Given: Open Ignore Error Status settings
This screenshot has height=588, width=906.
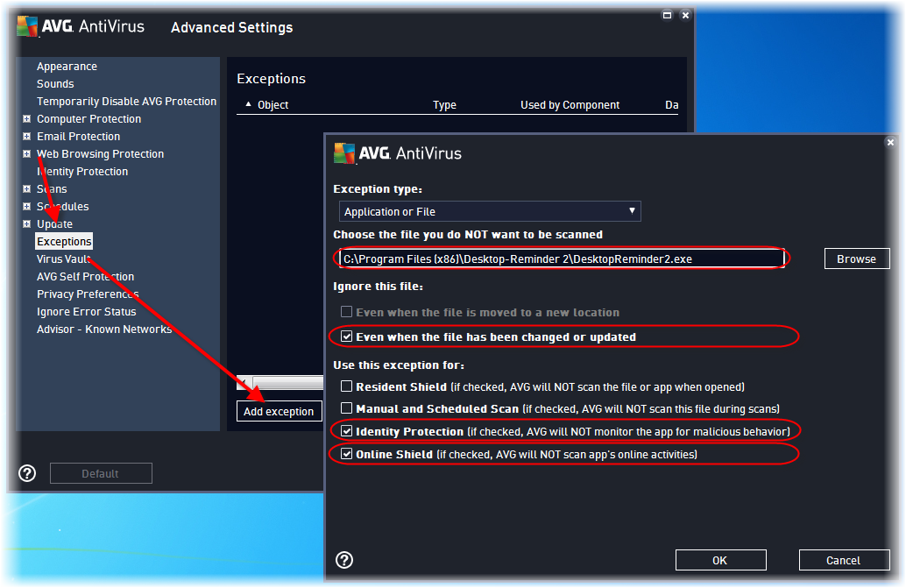Looking at the screenshot, I should click(x=87, y=311).
